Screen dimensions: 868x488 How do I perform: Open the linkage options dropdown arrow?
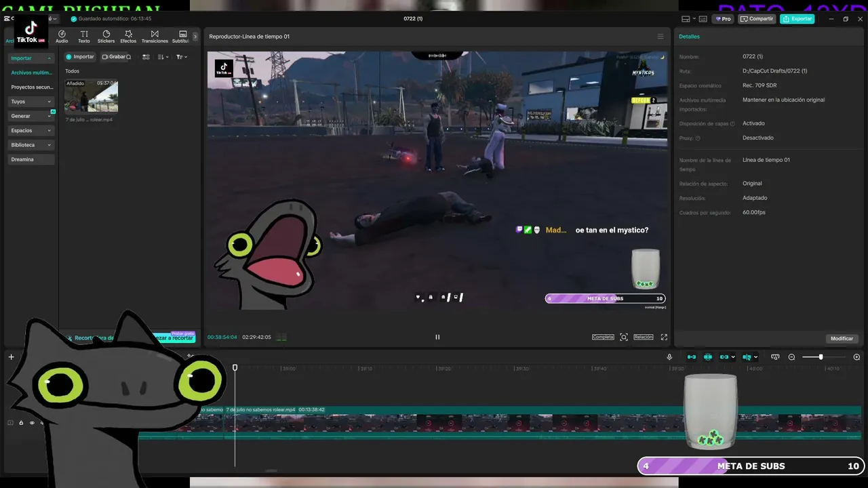tap(733, 357)
